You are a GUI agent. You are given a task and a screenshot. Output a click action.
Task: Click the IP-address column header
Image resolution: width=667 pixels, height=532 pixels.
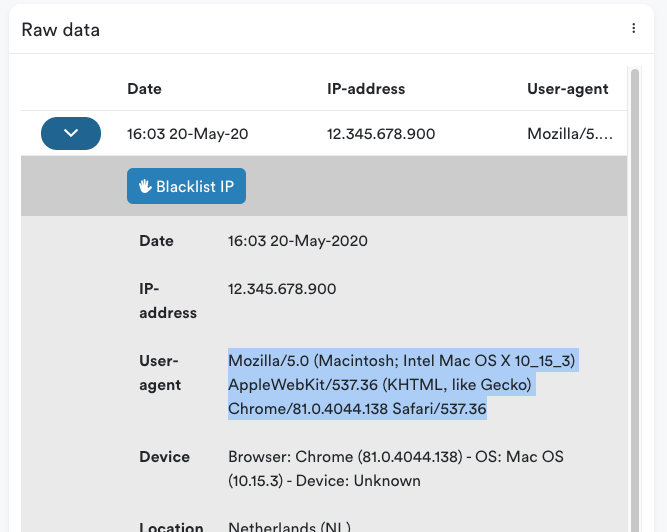366,89
